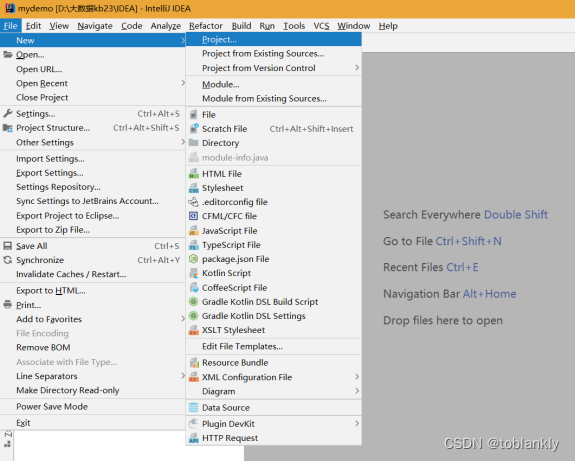This screenshot has width=575, height=461.
Task: Click the Resource Bundle icon
Action: pyautogui.click(x=194, y=363)
